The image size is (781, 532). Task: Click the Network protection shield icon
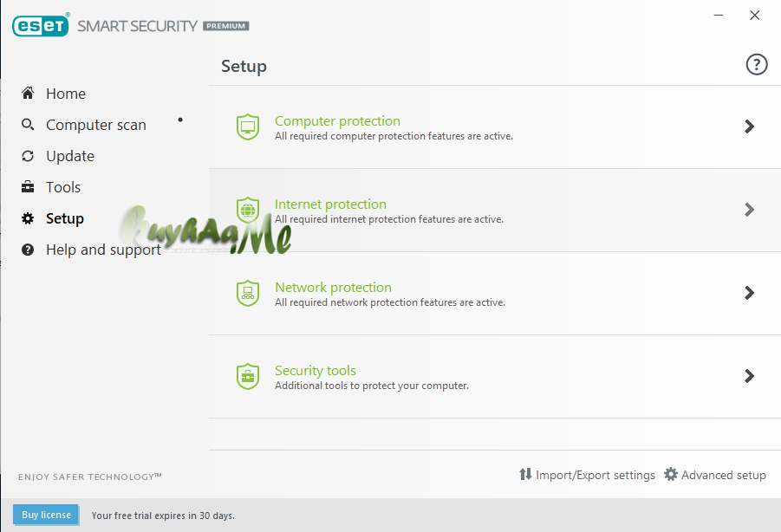248,294
